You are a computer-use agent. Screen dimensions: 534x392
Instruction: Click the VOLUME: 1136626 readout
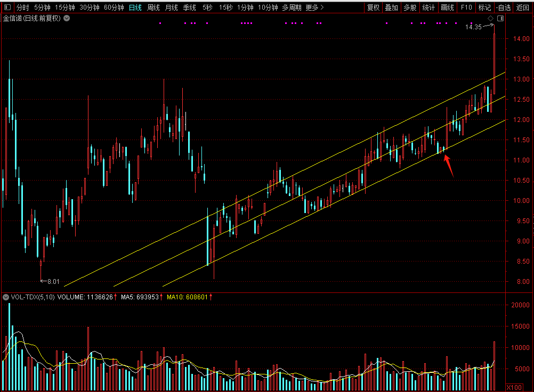[x=85, y=297]
